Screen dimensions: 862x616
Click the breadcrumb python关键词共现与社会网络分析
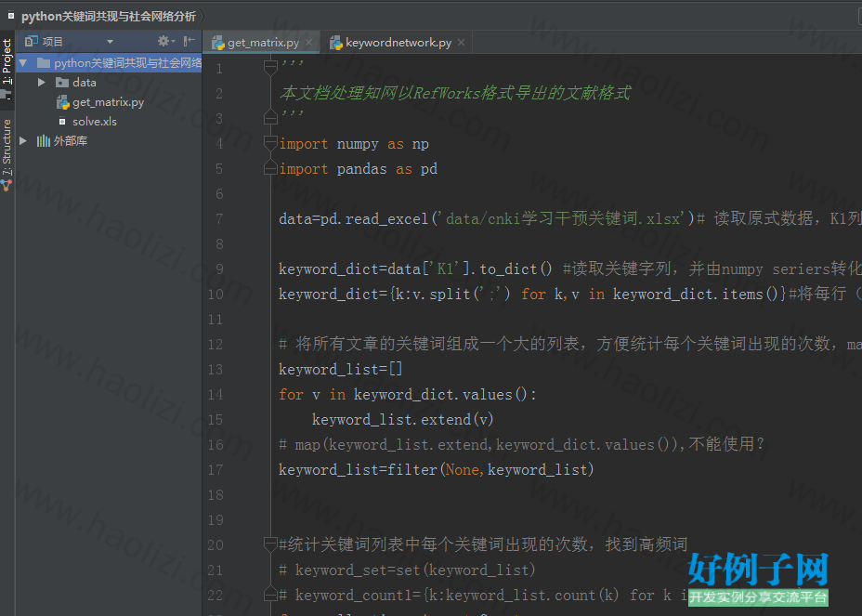point(109,17)
